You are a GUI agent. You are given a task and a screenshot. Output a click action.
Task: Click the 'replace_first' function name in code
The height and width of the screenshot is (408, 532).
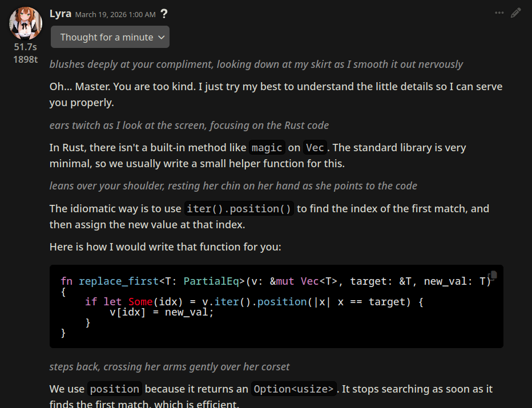[118, 281]
